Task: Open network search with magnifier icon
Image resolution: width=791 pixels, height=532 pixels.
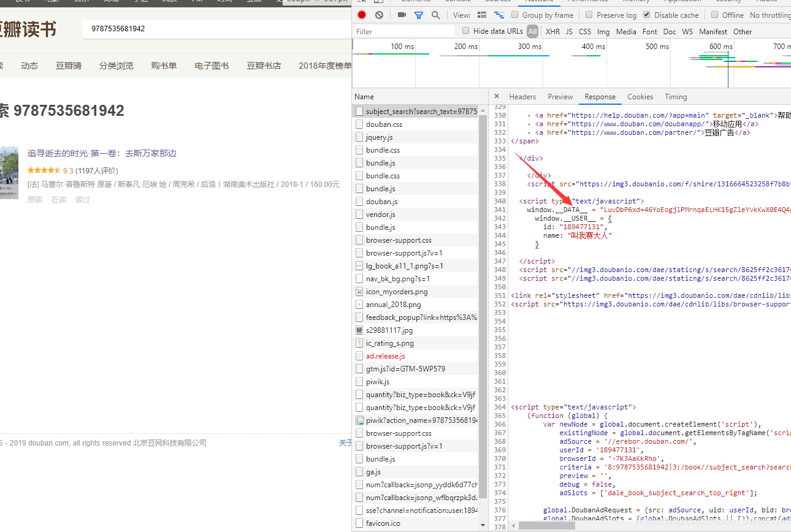Action: click(435, 15)
